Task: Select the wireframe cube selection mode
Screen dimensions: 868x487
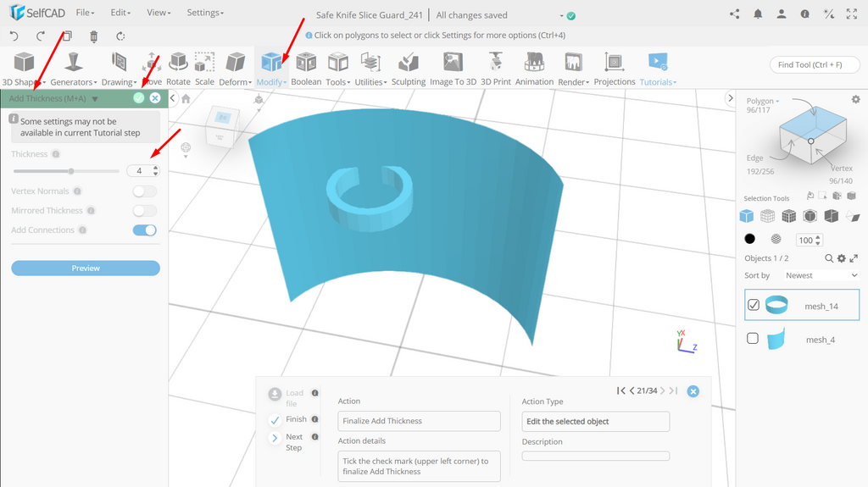Action: coord(767,216)
